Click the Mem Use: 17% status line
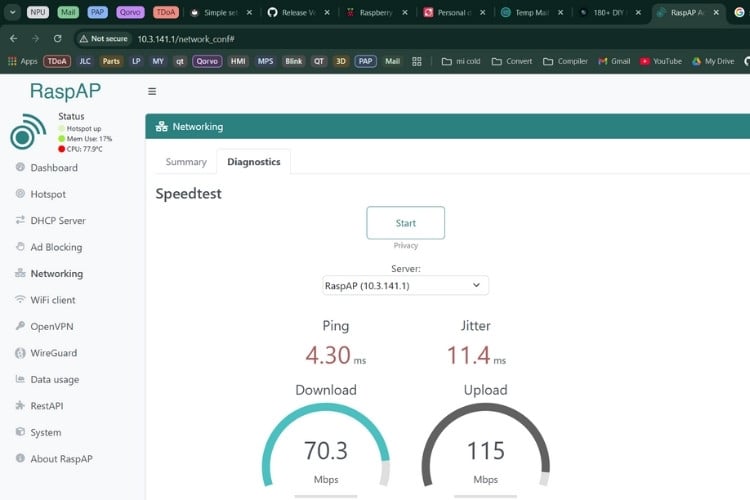 [85, 139]
